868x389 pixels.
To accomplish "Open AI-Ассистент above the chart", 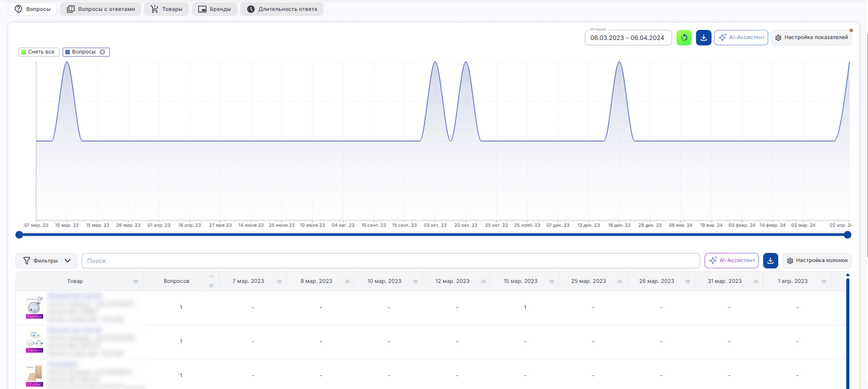I will coord(741,38).
